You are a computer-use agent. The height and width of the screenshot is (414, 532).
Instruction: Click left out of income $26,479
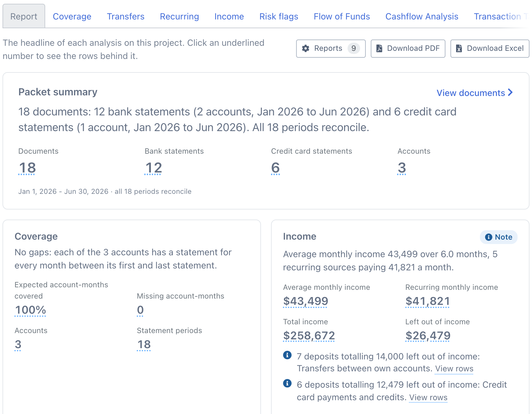pos(428,336)
